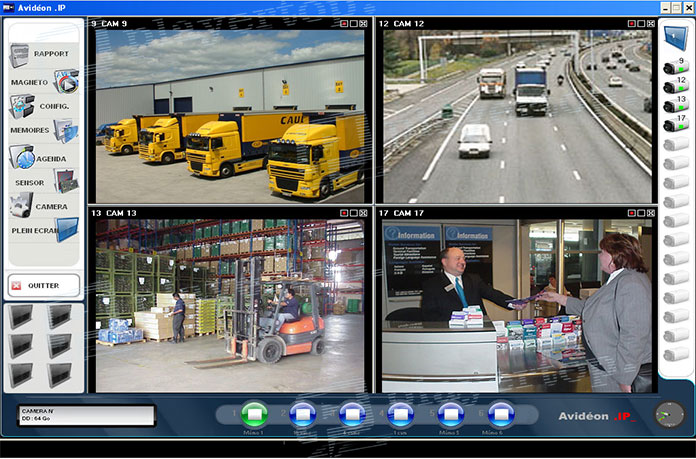Image resolution: width=696 pixels, height=459 pixels.
Task: Open the MAGNETO playback recorder
Action: 43,81
